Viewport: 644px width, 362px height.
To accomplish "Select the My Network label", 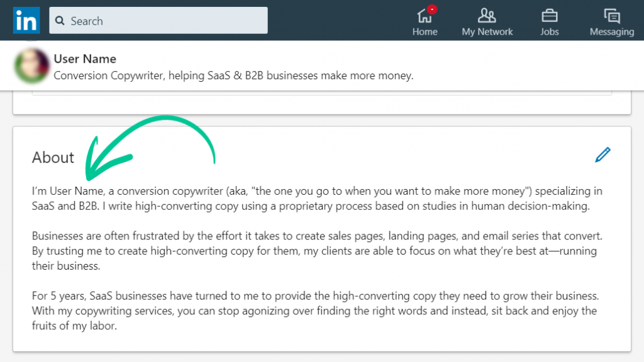I will (487, 31).
